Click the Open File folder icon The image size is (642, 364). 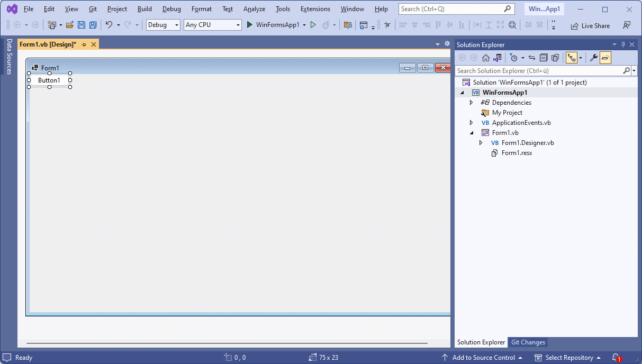point(69,25)
